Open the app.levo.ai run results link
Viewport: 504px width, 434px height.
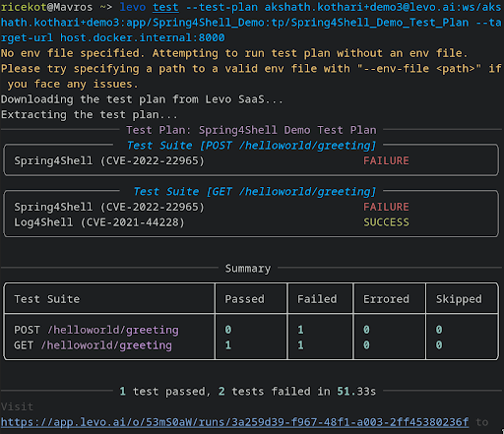[234, 422]
